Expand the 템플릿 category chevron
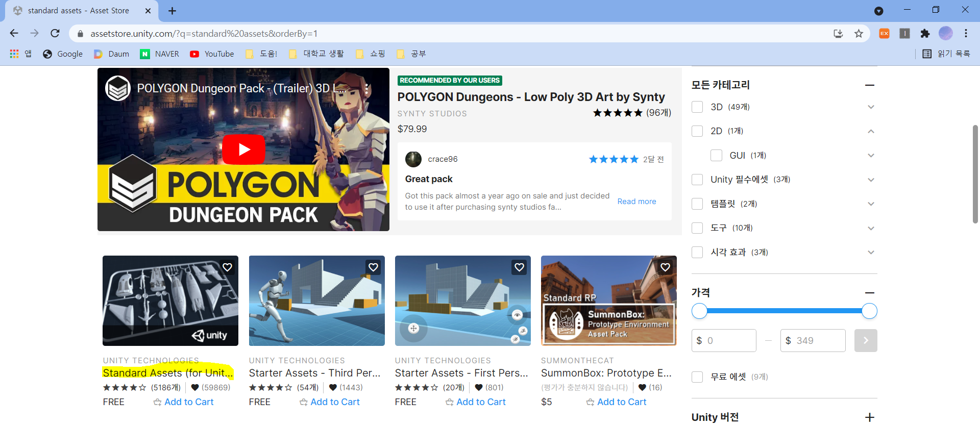The height and width of the screenshot is (426, 980). click(x=871, y=204)
